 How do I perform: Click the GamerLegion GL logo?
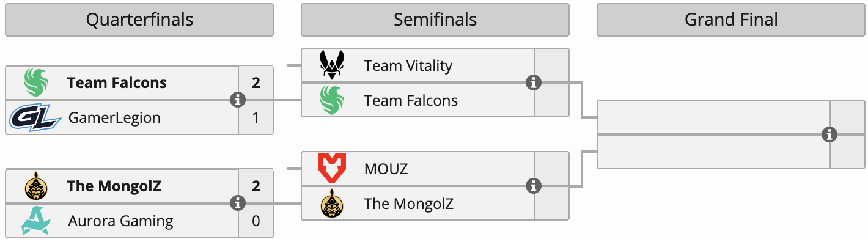pyautogui.click(x=35, y=117)
